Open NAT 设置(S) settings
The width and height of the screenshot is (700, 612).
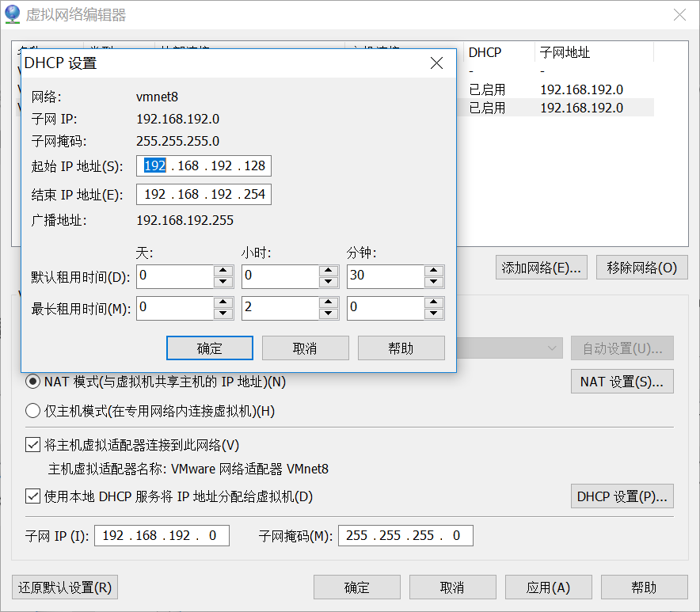622,381
